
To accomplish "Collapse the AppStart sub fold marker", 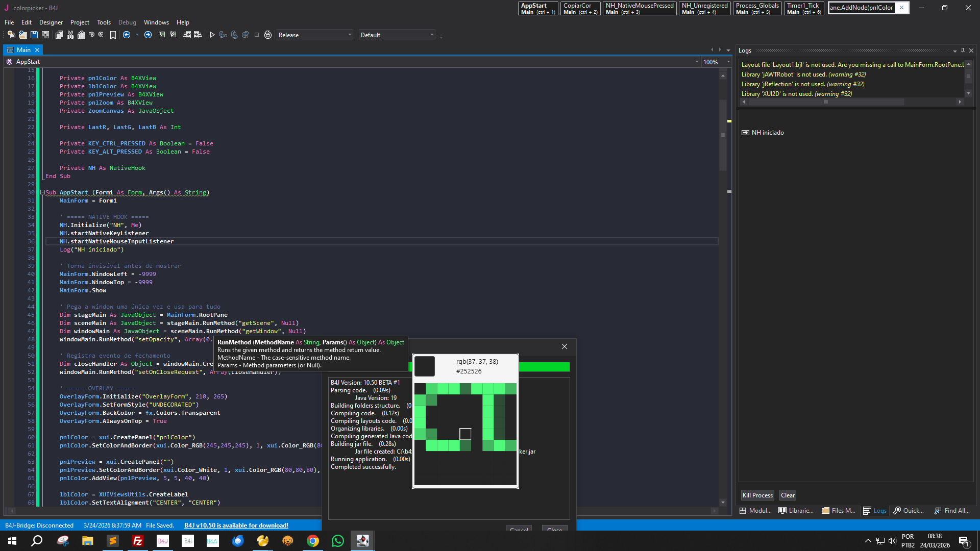I will pos(42,192).
